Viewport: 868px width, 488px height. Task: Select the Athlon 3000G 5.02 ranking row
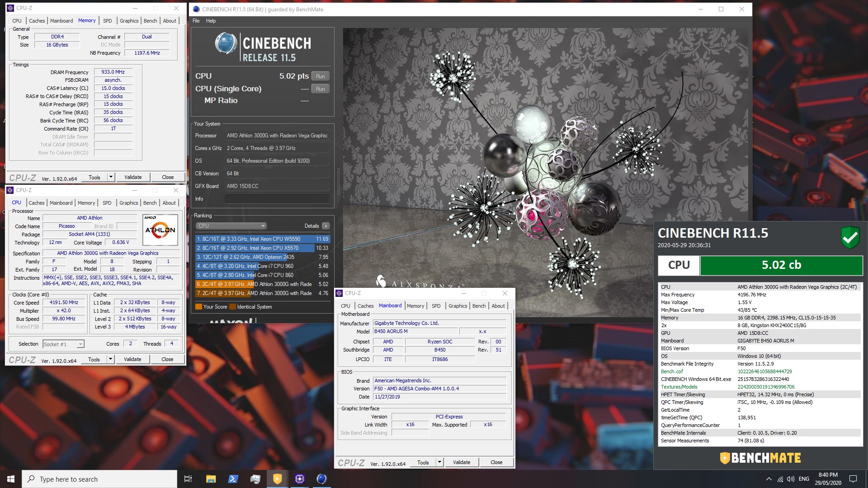click(263, 284)
